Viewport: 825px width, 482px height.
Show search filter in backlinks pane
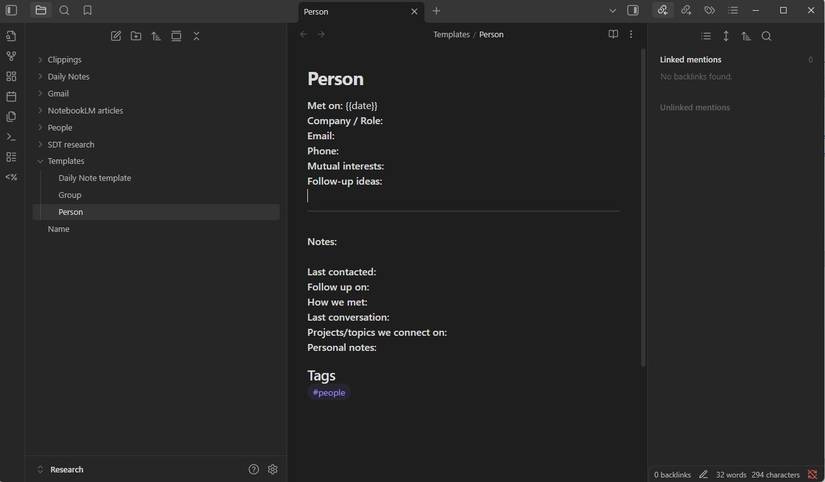(767, 36)
